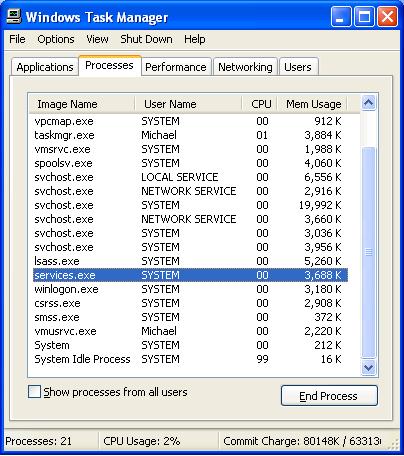404x456 pixels.
Task: Select svchost.exe using 3,956 K
Action: coord(190,247)
